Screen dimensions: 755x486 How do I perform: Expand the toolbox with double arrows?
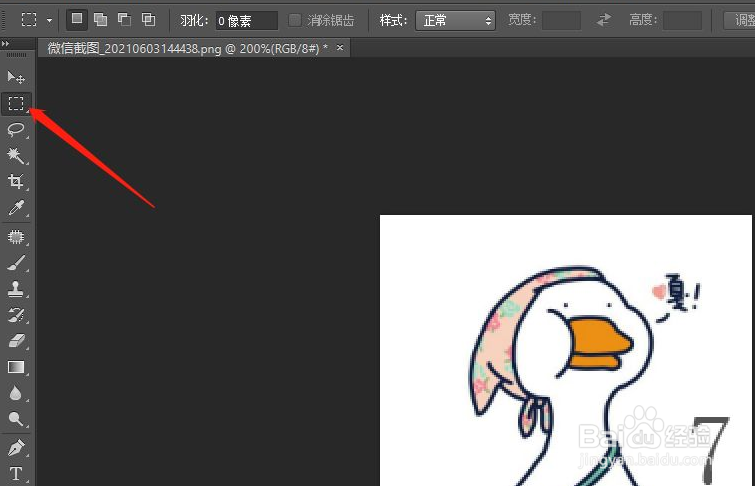5,43
